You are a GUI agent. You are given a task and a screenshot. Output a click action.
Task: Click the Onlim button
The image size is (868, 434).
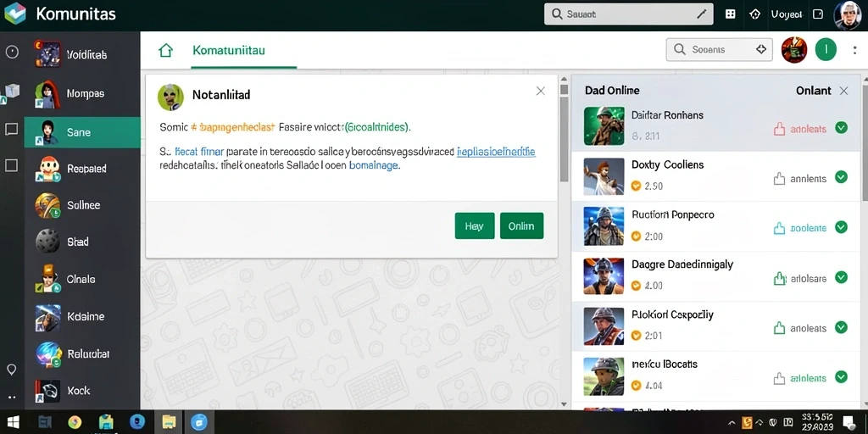tap(521, 225)
